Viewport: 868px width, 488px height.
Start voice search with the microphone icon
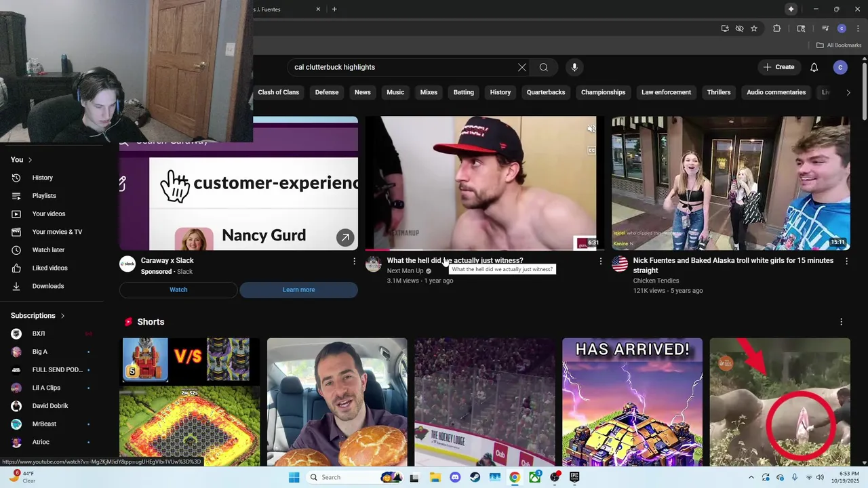(x=574, y=67)
